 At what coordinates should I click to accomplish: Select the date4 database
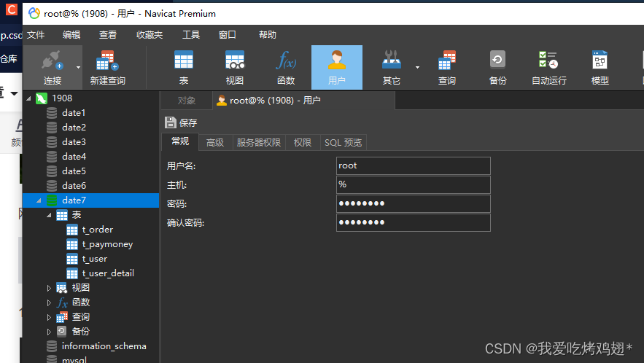coord(74,157)
